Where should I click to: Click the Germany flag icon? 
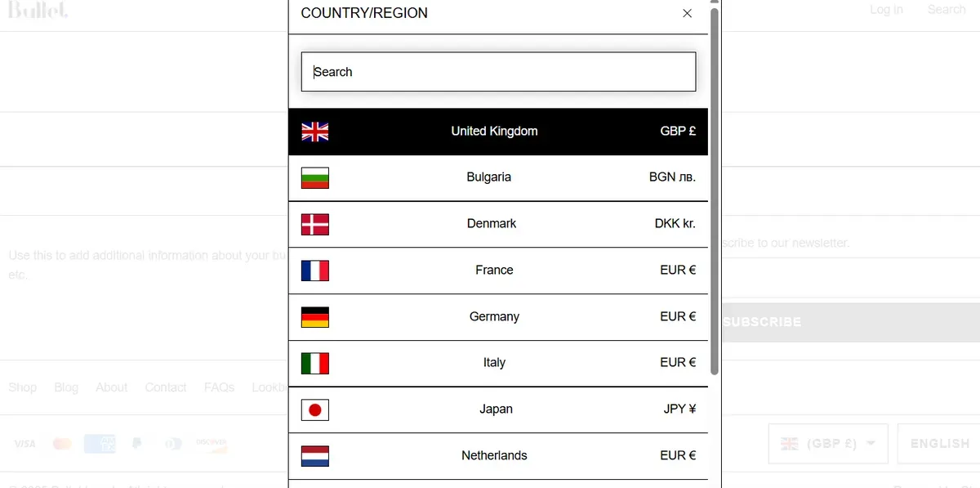click(x=315, y=317)
